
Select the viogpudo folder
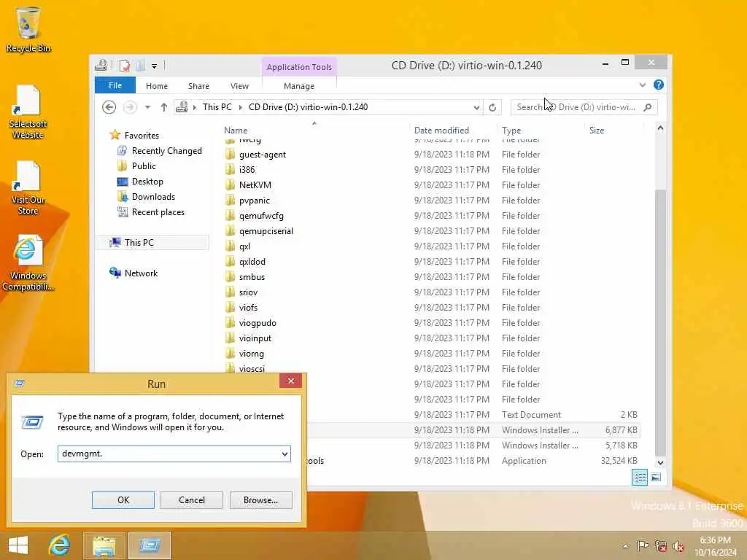click(x=258, y=323)
